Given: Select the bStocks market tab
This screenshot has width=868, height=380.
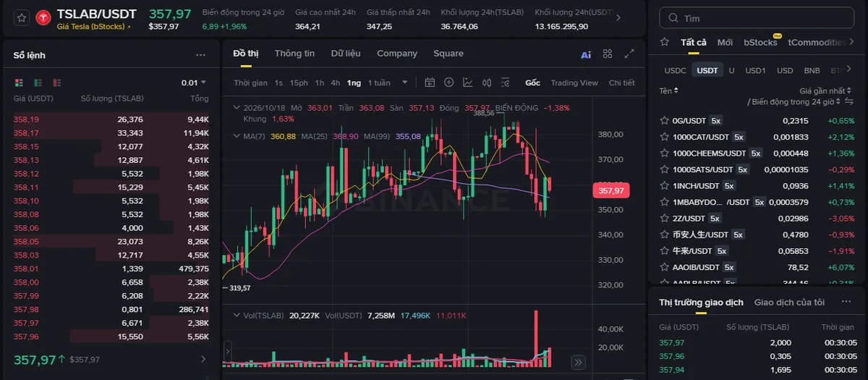Looking at the screenshot, I should 760,42.
